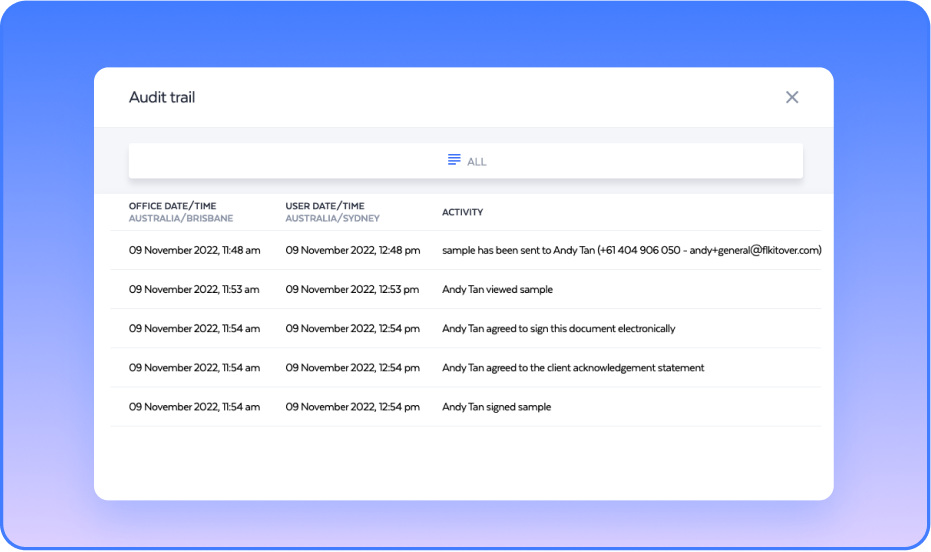The image size is (931, 552).
Task: Click office time in 'sign this document electronically' row
Action: pos(194,329)
